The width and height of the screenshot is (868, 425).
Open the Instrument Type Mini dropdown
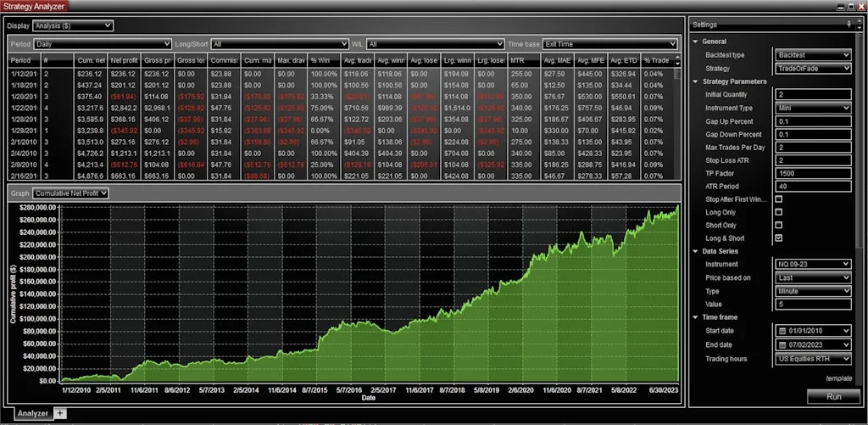[x=813, y=108]
